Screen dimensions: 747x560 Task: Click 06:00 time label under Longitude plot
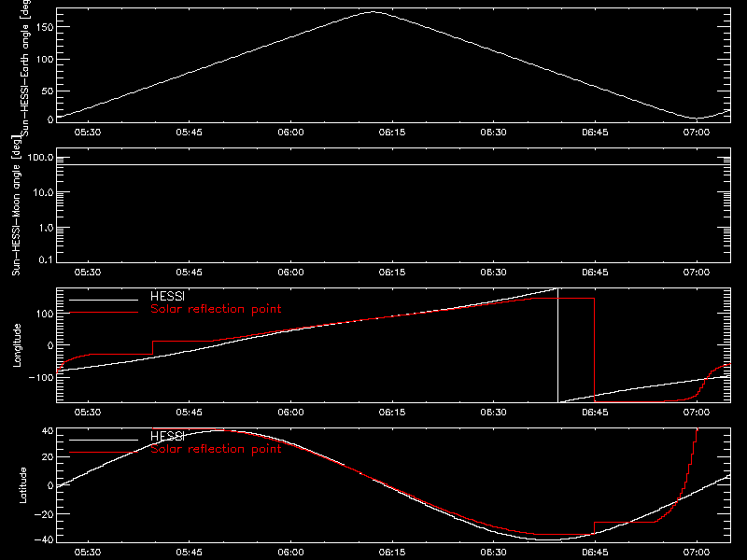[x=290, y=413]
